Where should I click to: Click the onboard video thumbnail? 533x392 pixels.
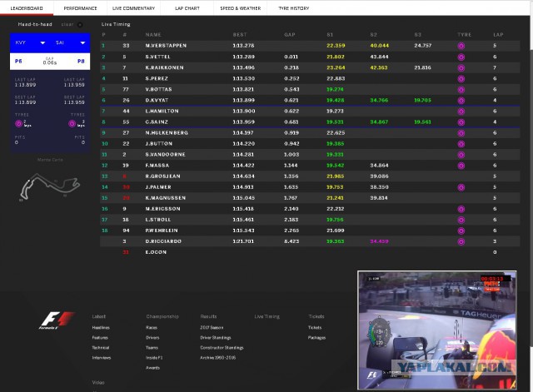click(437, 330)
